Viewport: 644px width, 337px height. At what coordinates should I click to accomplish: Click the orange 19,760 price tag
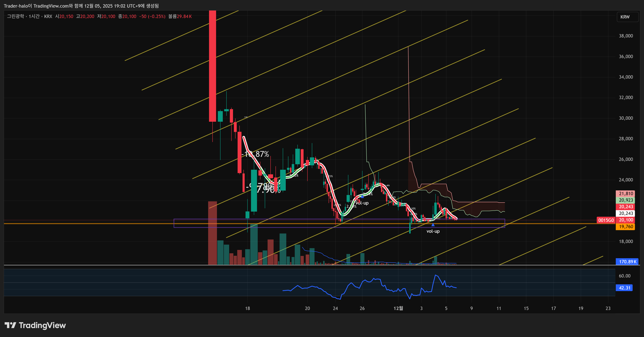tap(625, 227)
